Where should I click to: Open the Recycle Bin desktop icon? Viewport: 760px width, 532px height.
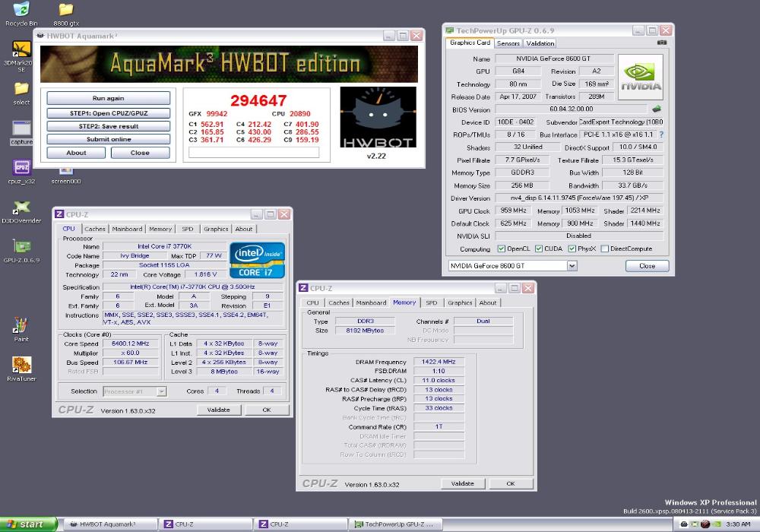coord(21,14)
